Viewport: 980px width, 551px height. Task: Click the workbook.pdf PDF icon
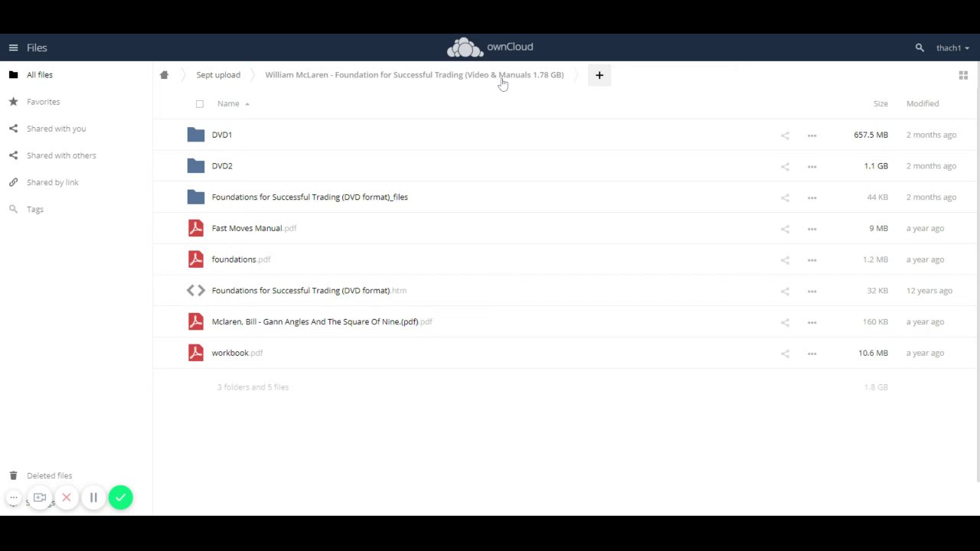[x=196, y=353]
